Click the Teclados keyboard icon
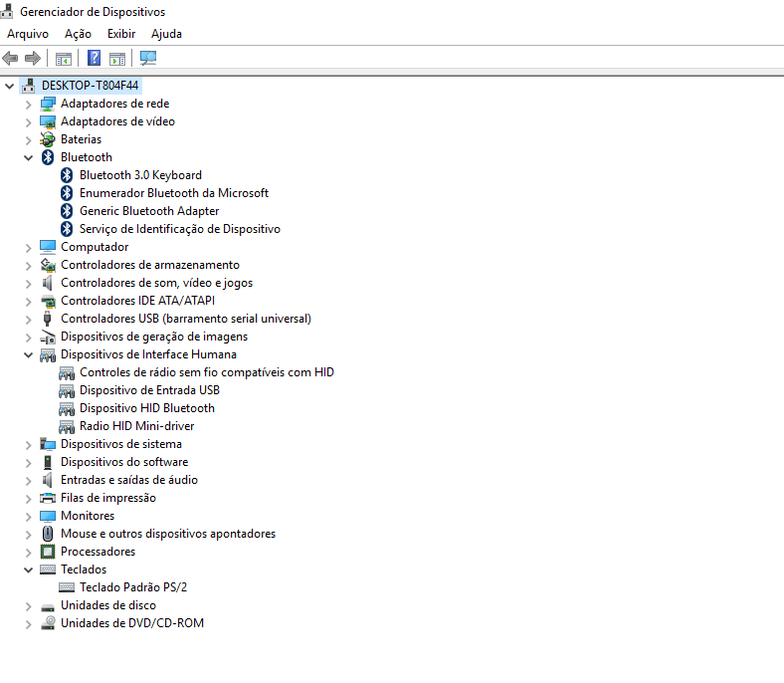The height and width of the screenshot is (683, 784). point(48,569)
